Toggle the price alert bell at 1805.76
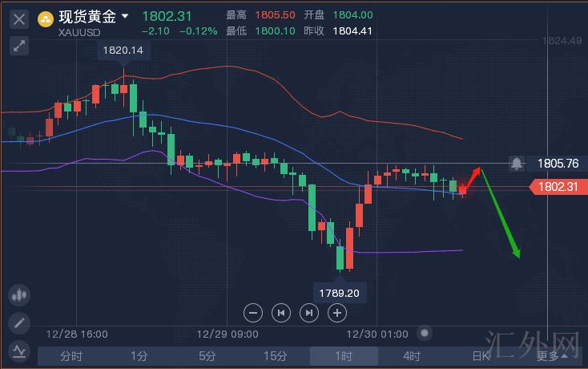 point(517,164)
